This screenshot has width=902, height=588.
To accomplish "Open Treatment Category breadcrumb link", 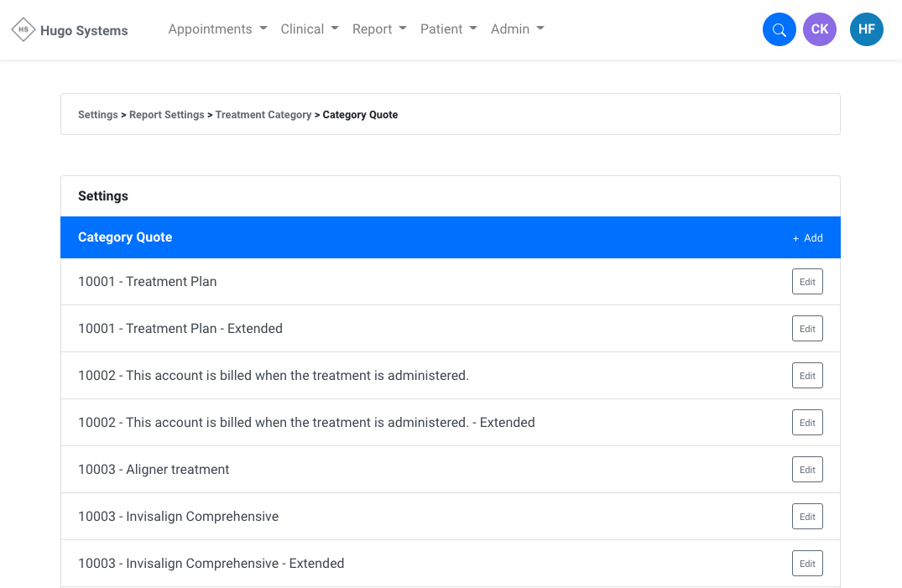I will point(263,115).
